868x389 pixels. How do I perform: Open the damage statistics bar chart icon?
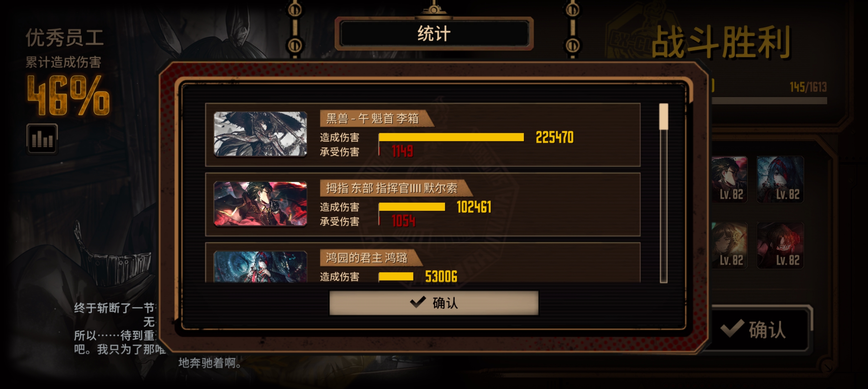click(x=42, y=139)
